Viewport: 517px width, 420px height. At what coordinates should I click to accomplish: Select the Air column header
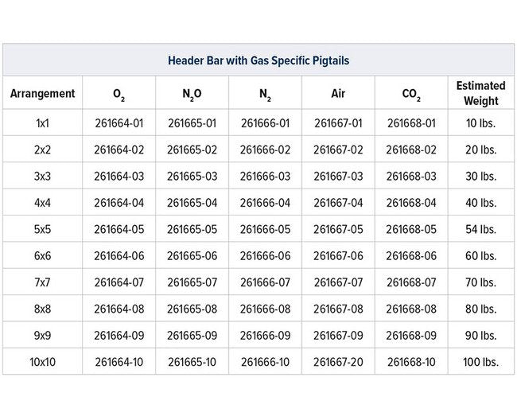coord(338,94)
